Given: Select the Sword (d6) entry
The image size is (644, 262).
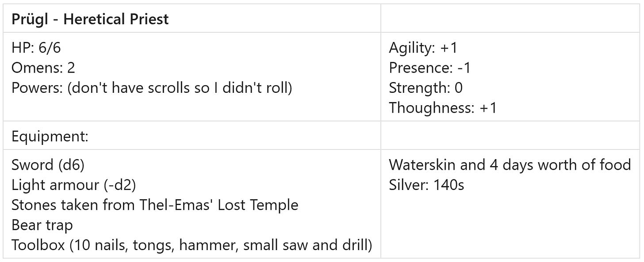Looking at the screenshot, I should coord(48,165).
